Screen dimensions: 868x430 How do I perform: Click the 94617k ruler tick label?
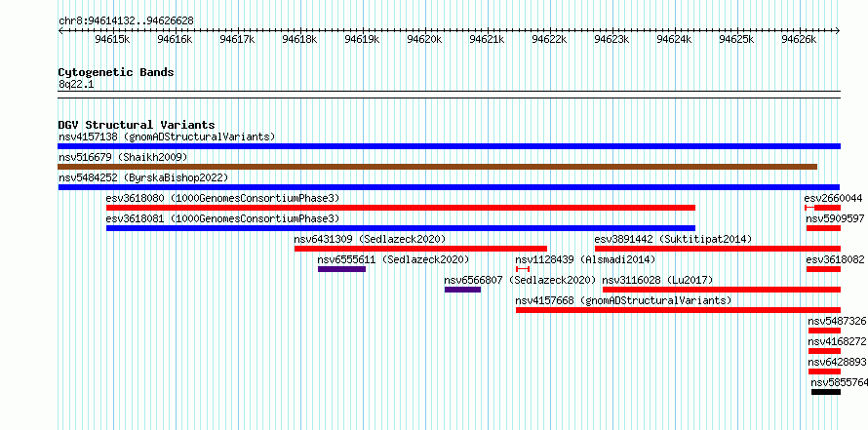point(238,39)
